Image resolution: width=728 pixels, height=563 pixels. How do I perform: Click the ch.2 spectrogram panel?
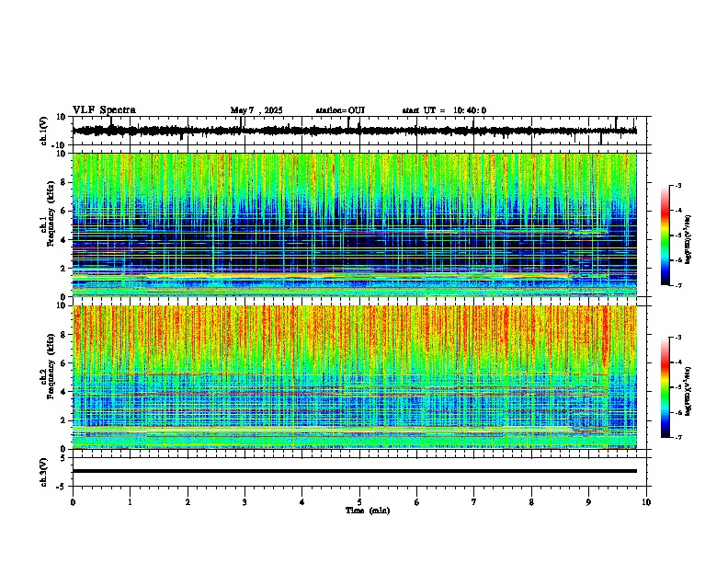coord(355,377)
